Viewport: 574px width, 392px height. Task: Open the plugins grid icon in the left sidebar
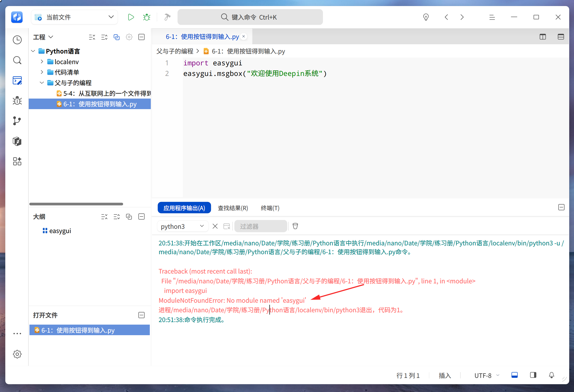[17, 161]
